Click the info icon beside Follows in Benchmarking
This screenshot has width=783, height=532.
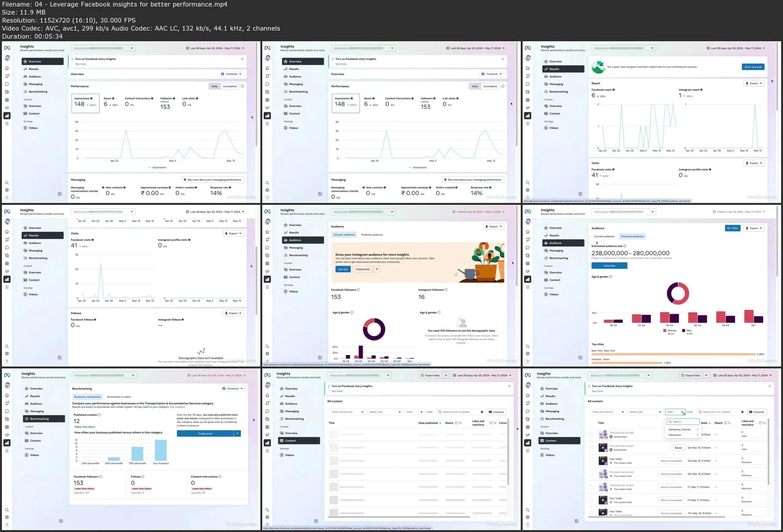click(143, 477)
